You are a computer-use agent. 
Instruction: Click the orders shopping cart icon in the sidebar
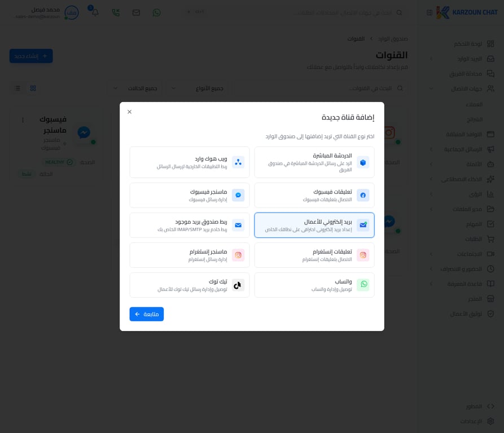tap(490, 239)
